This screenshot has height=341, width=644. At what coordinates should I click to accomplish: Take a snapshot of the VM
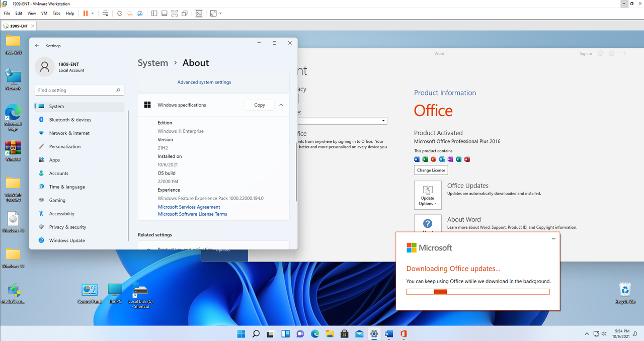tap(120, 13)
